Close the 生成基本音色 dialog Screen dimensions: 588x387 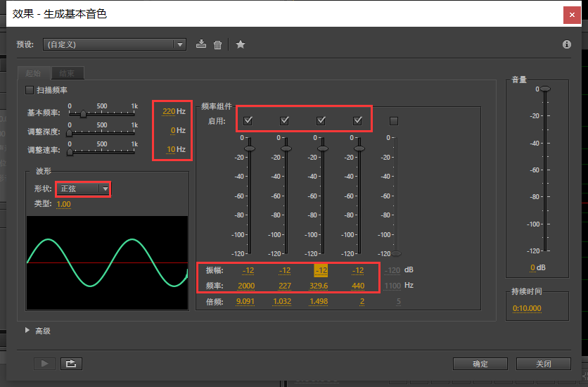click(572, 15)
